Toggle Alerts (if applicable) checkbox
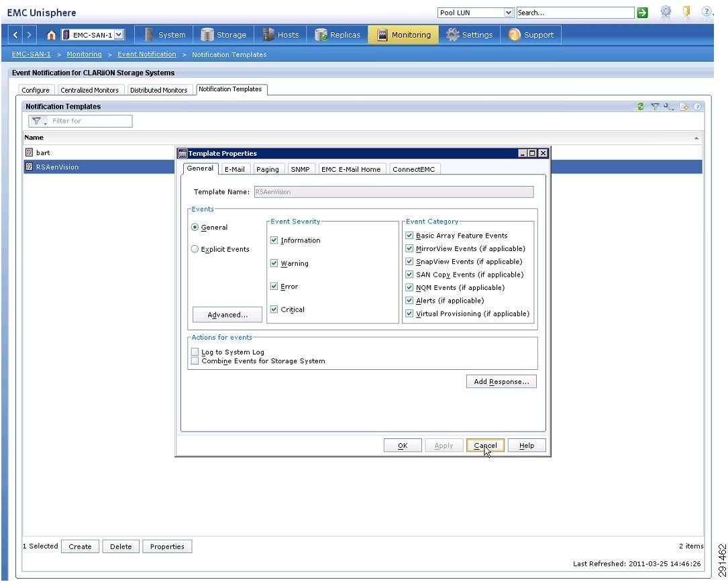728x582 pixels. point(409,301)
